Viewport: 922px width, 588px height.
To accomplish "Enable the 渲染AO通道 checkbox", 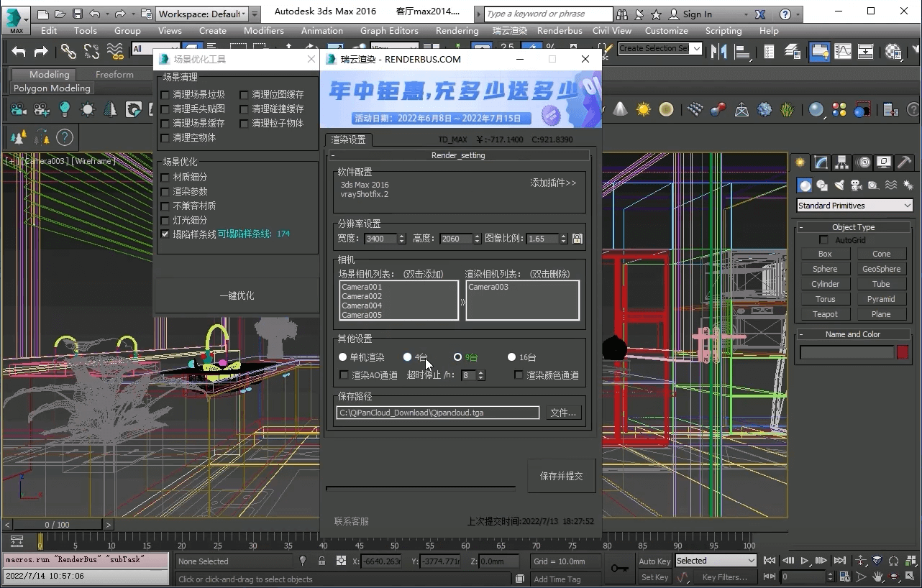I will point(344,375).
